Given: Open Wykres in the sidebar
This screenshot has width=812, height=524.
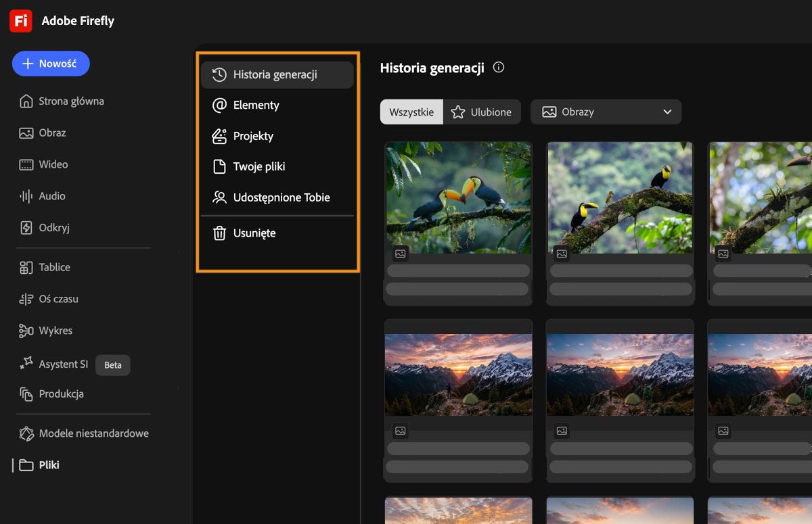Looking at the screenshot, I should (x=47, y=331).
